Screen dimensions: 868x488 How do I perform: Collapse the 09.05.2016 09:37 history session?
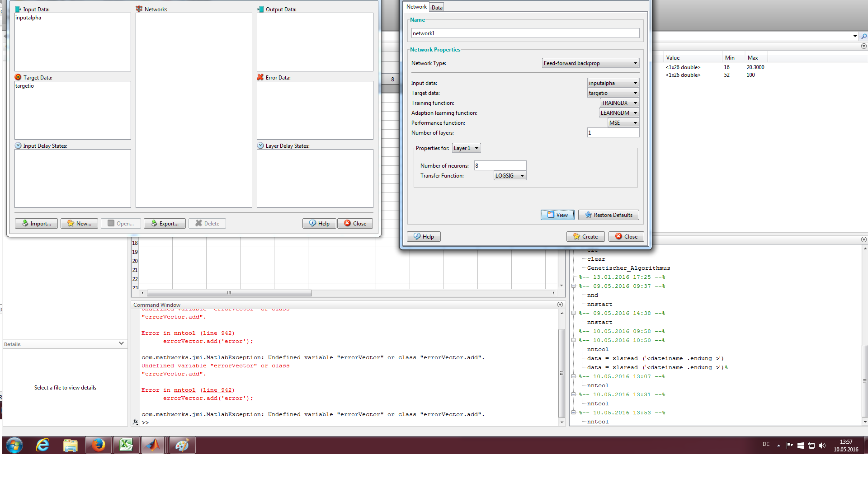coord(573,286)
